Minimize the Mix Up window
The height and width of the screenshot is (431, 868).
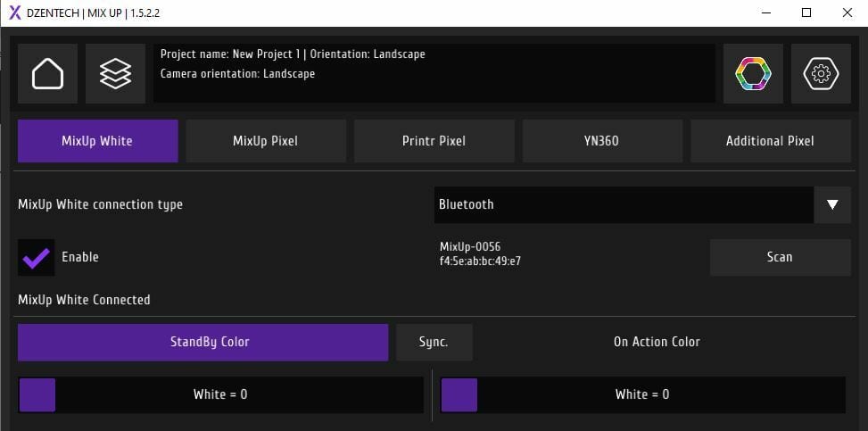[x=766, y=12]
